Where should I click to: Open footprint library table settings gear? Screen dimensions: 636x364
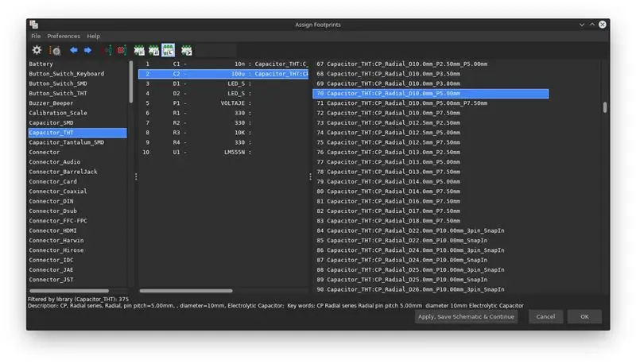pos(37,50)
